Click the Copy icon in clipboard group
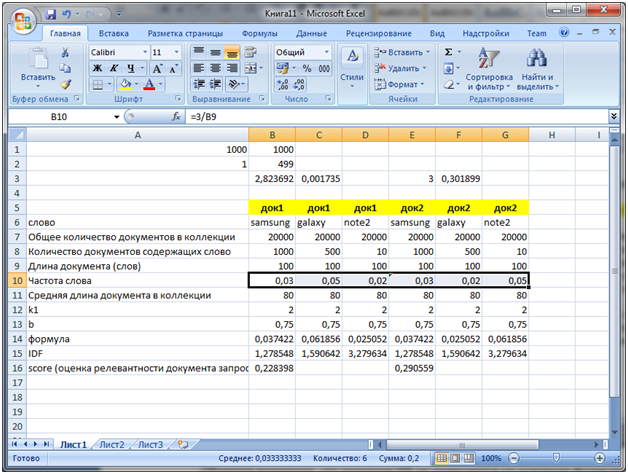The width and height of the screenshot is (628, 474). tap(65, 68)
